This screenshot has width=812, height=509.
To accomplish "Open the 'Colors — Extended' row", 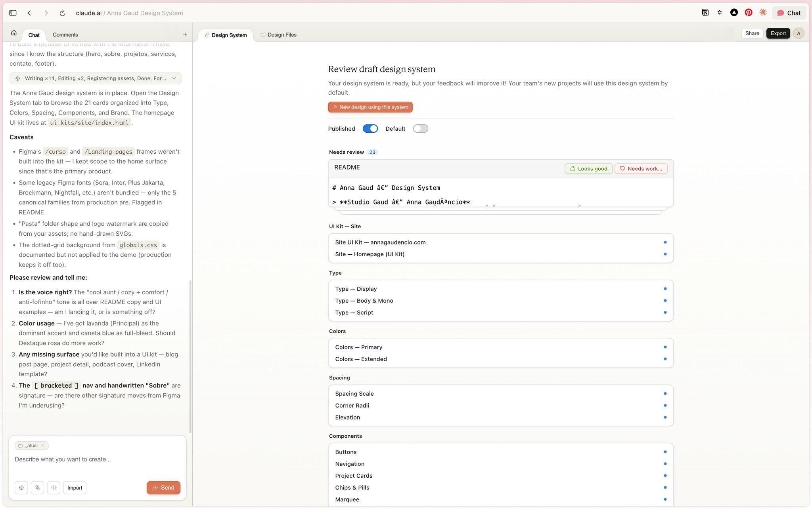I will [500, 359].
